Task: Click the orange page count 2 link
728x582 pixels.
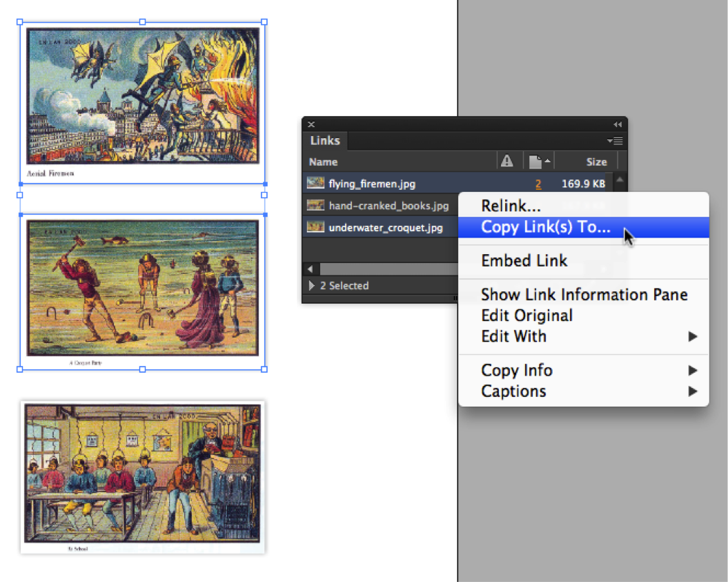Action: 538,184
